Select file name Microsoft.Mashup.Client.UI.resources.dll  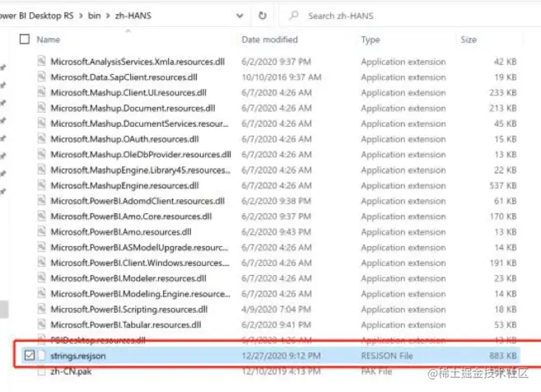pyautogui.click(x=128, y=93)
